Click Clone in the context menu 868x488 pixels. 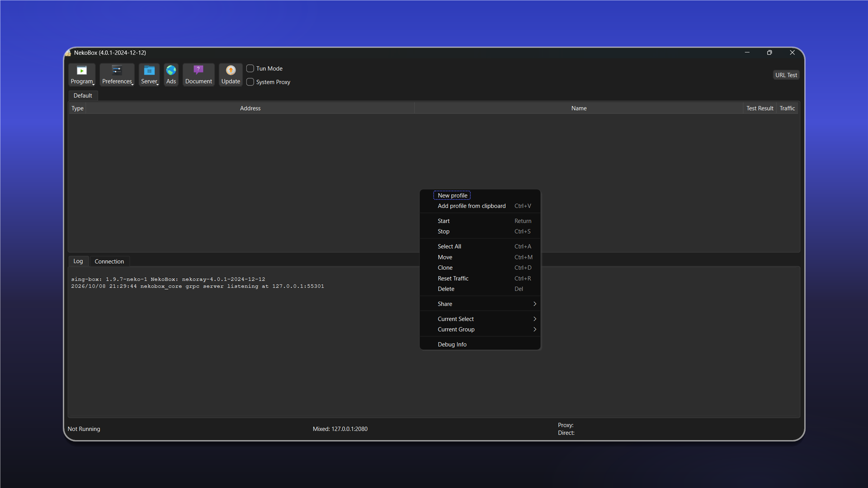[x=480, y=267]
